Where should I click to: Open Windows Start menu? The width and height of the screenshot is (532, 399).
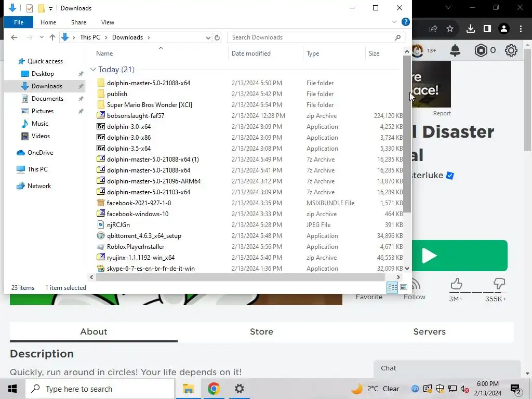click(x=12, y=389)
